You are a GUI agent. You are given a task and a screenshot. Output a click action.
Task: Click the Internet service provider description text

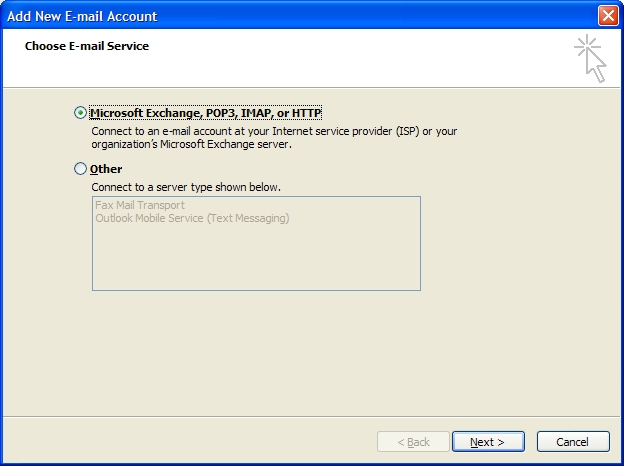click(274, 131)
